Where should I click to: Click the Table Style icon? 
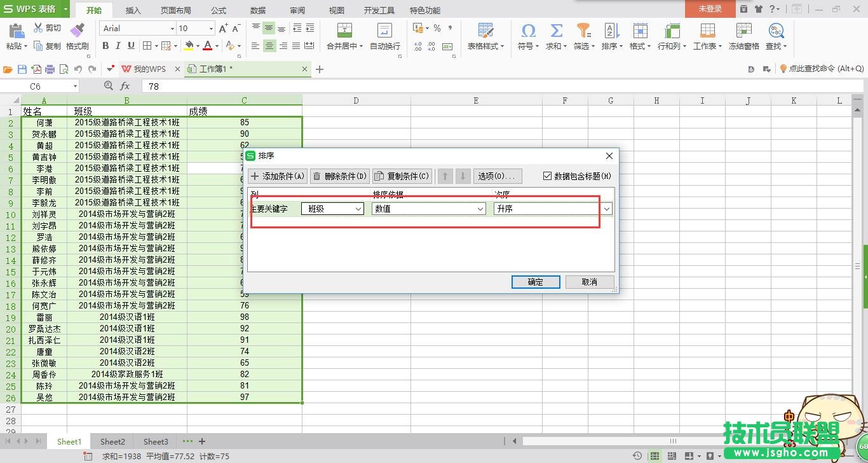tap(485, 30)
